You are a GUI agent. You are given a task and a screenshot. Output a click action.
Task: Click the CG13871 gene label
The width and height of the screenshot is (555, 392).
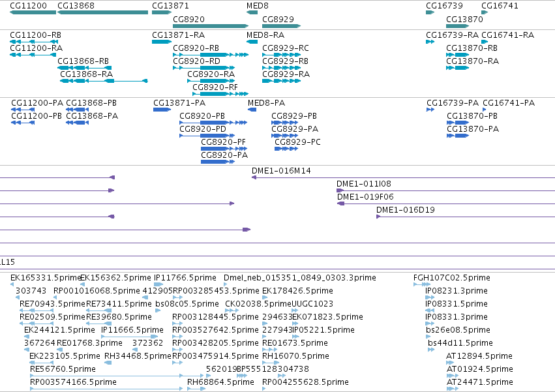[x=170, y=6]
